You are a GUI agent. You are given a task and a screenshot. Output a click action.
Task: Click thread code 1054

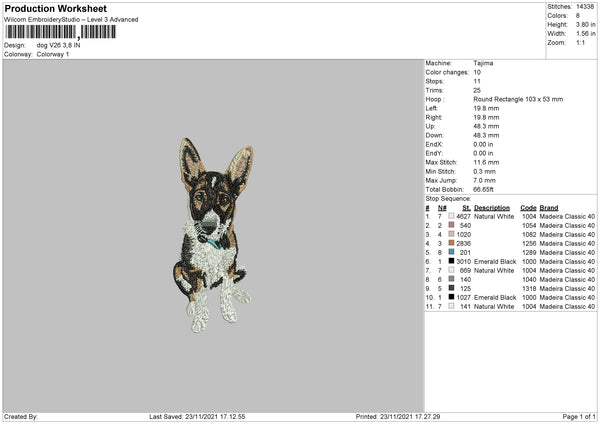(x=529, y=226)
